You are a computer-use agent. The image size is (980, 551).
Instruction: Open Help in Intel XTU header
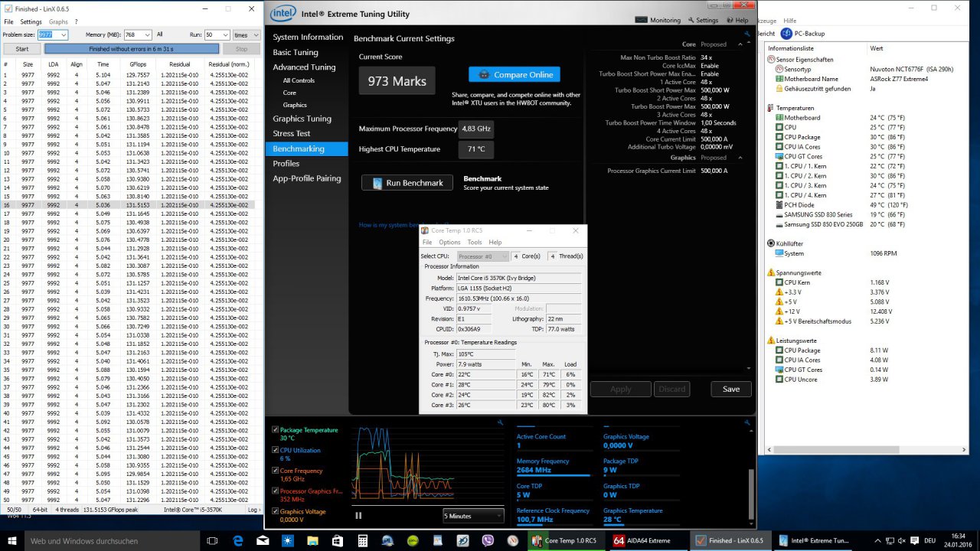pos(737,20)
